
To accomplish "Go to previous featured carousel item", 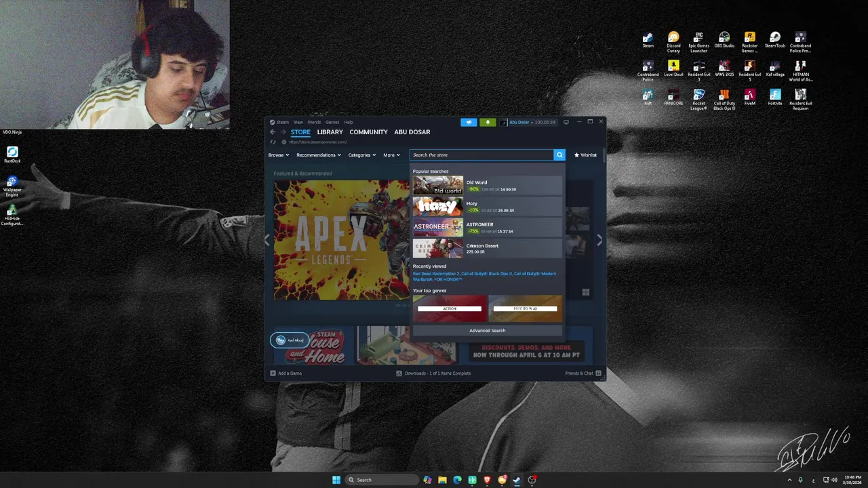I will 267,240.
